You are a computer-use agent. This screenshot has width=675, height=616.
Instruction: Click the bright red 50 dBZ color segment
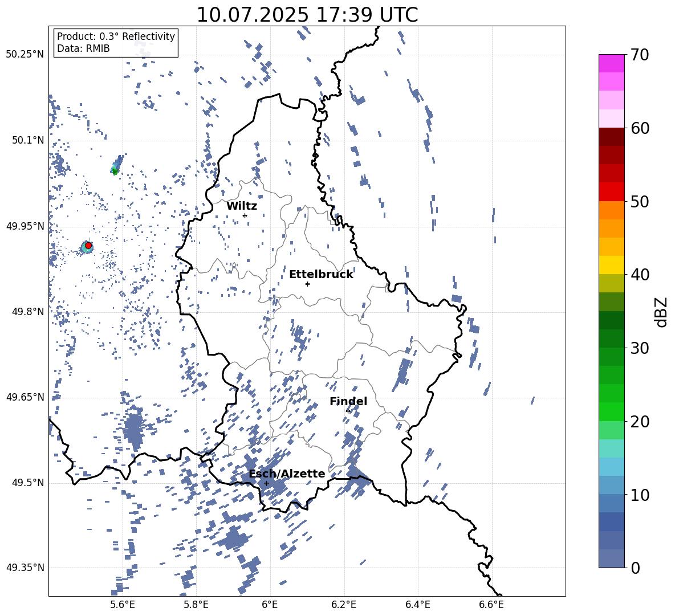click(x=611, y=192)
